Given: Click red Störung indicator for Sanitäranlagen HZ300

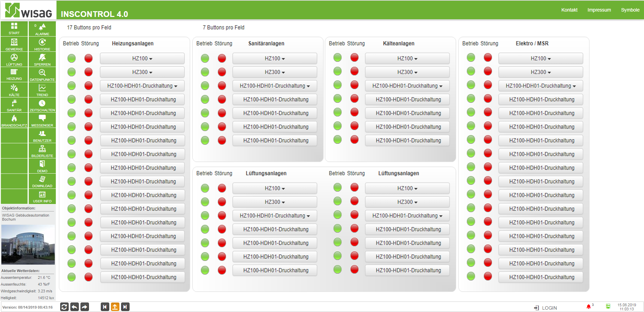Looking at the screenshot, I should click(x=222, y=72).
